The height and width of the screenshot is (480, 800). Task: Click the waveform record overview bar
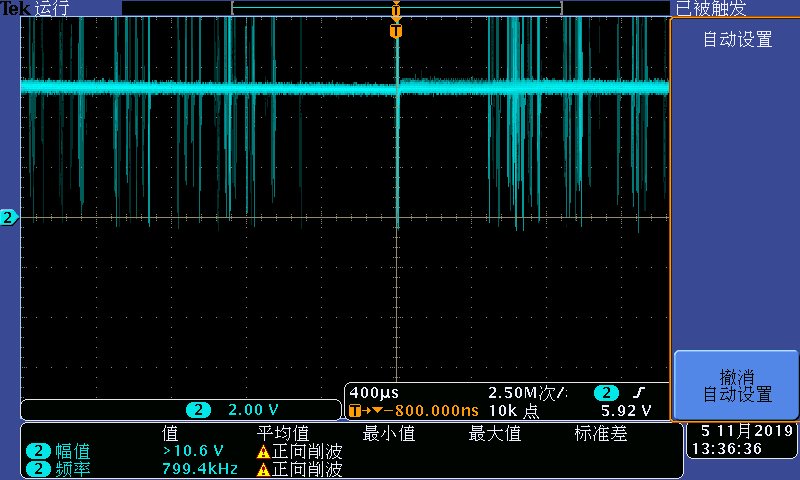(396, 8)
